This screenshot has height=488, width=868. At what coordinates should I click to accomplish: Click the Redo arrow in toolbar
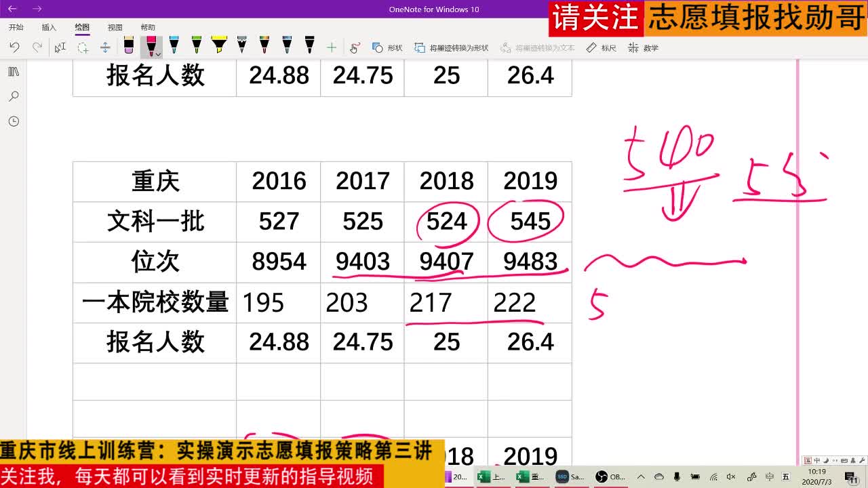[x=37, y=47]
